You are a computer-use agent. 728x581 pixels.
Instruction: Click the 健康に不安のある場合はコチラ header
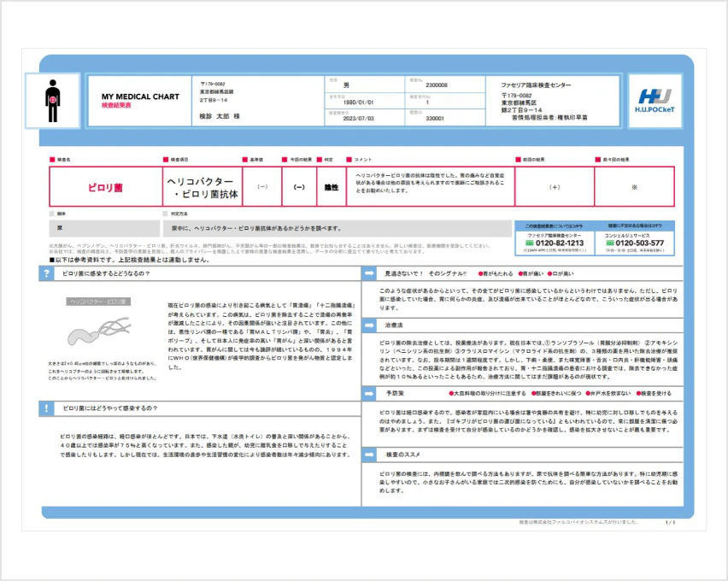click(635, 226)
